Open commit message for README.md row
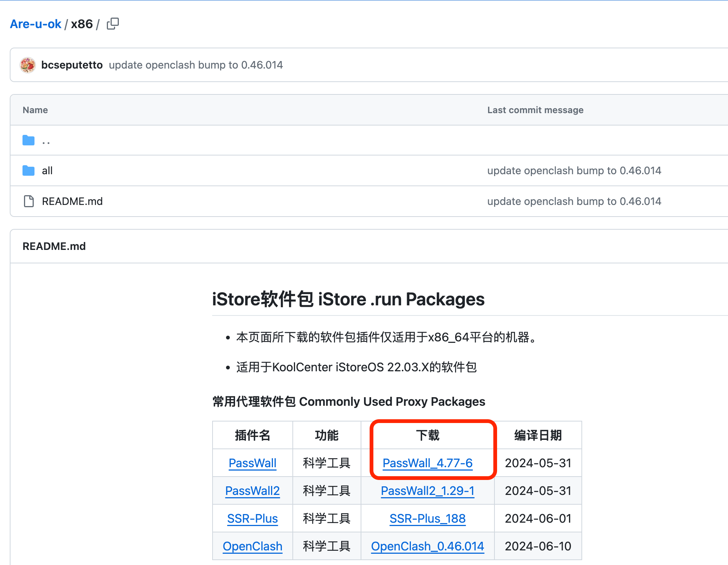This screenshot has width=728, height=565. (574, 201)
